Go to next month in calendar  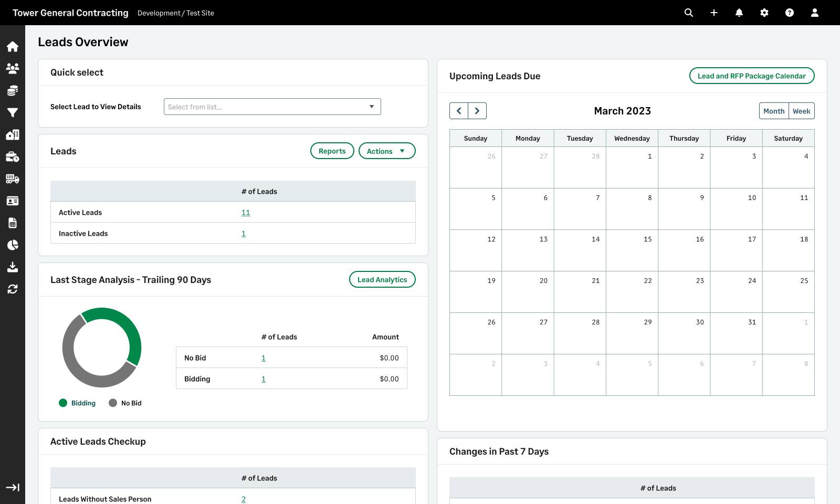point(477,111)
